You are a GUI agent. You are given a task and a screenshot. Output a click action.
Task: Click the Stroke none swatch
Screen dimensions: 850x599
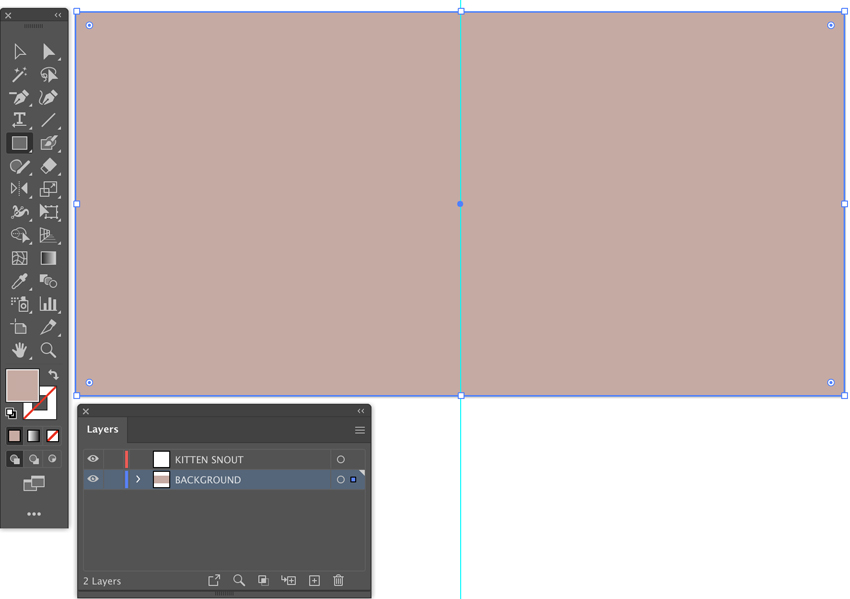[46, 409]
